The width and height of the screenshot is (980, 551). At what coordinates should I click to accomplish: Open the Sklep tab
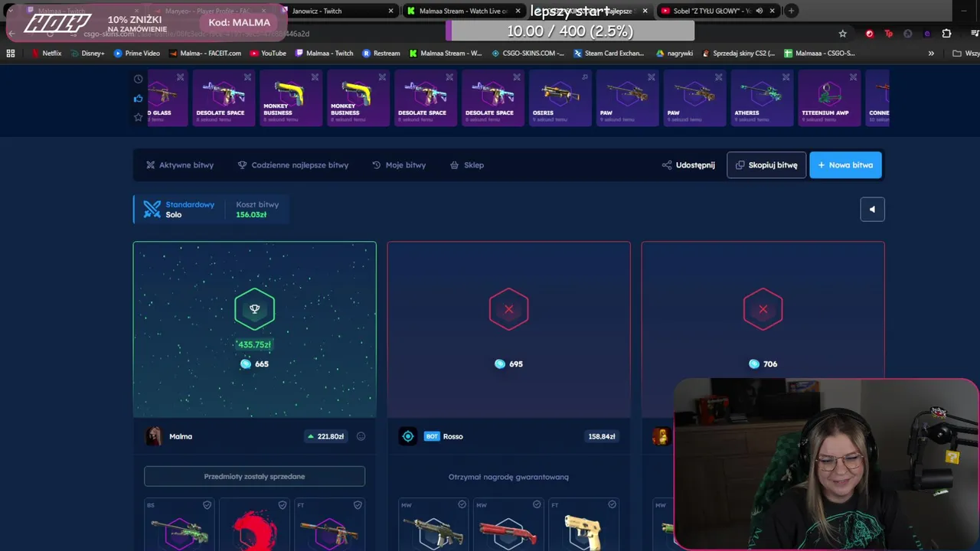click(467, 165)
